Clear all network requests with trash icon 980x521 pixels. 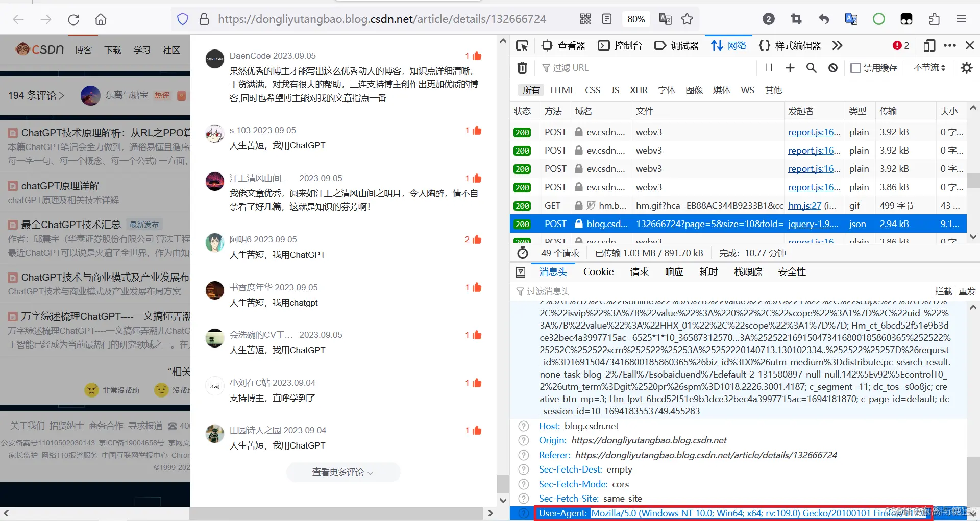tap(522, 67)
